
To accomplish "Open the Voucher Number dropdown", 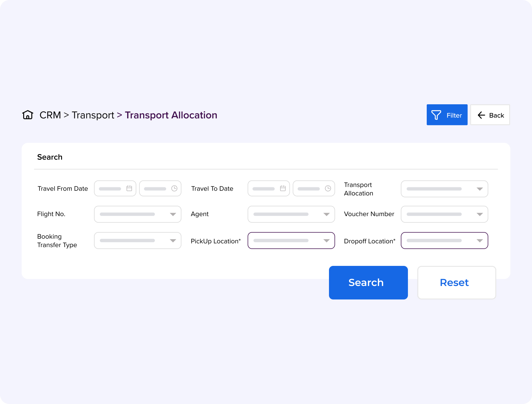I will tap(444, 214).
